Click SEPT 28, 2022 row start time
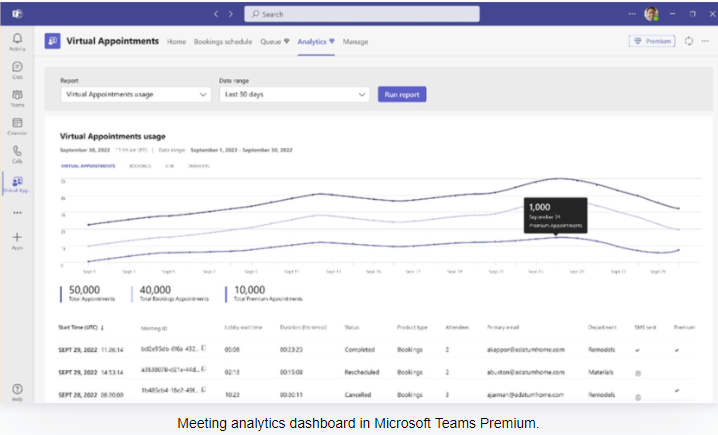The image size is (718, 435). click(91, 394)
